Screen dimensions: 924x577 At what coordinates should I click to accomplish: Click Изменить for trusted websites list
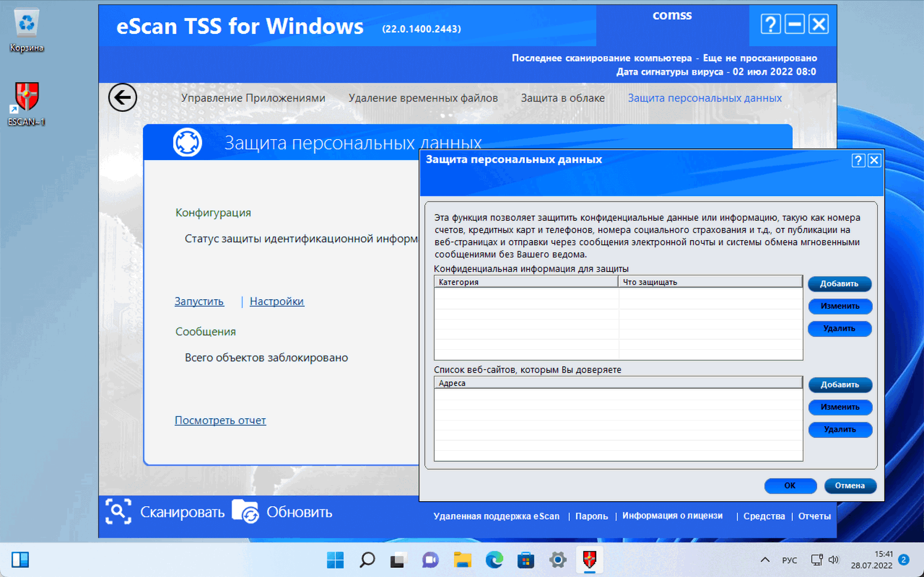pyautogui.click(x=840, y=407)
